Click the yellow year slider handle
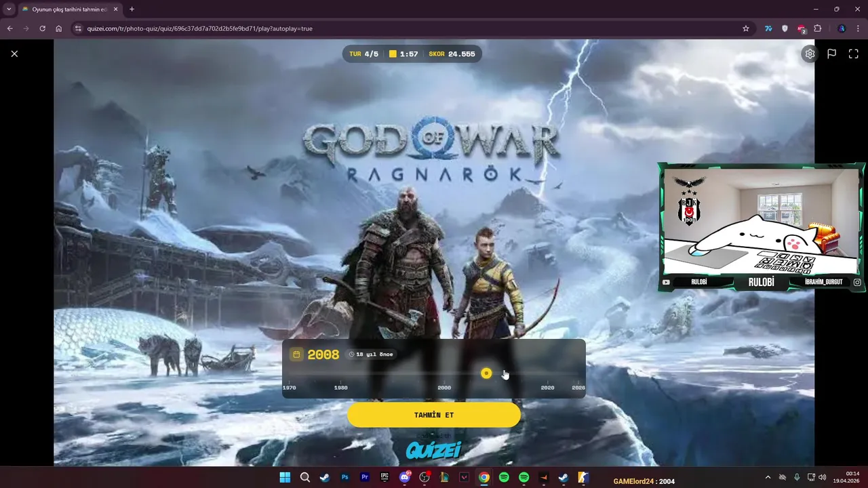Image resolution: width=868 pixels, height=488 pixels. pyautogui.click(x=486, y=373)
